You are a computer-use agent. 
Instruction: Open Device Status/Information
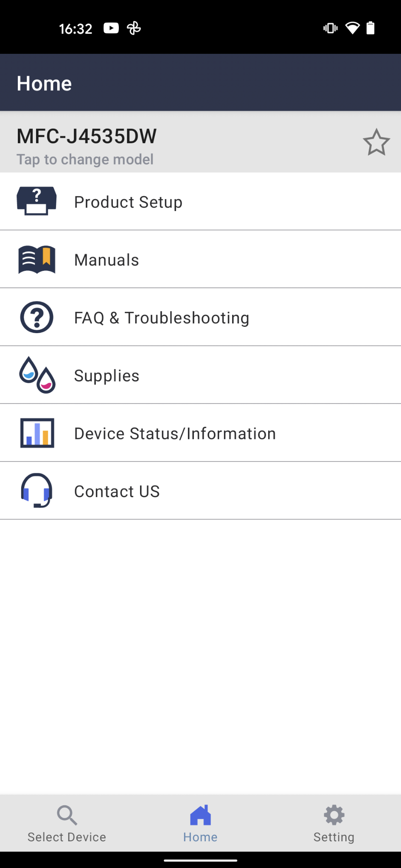175,434
